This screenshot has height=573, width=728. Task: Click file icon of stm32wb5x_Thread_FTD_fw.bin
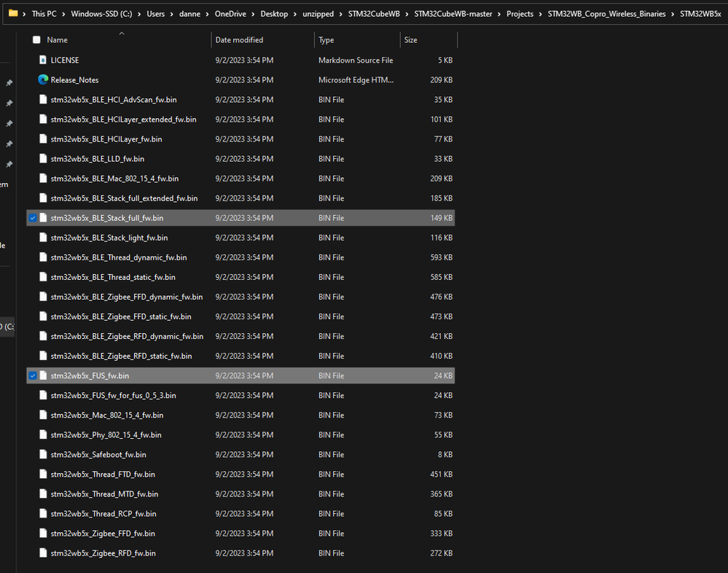(x=43, y=474)
